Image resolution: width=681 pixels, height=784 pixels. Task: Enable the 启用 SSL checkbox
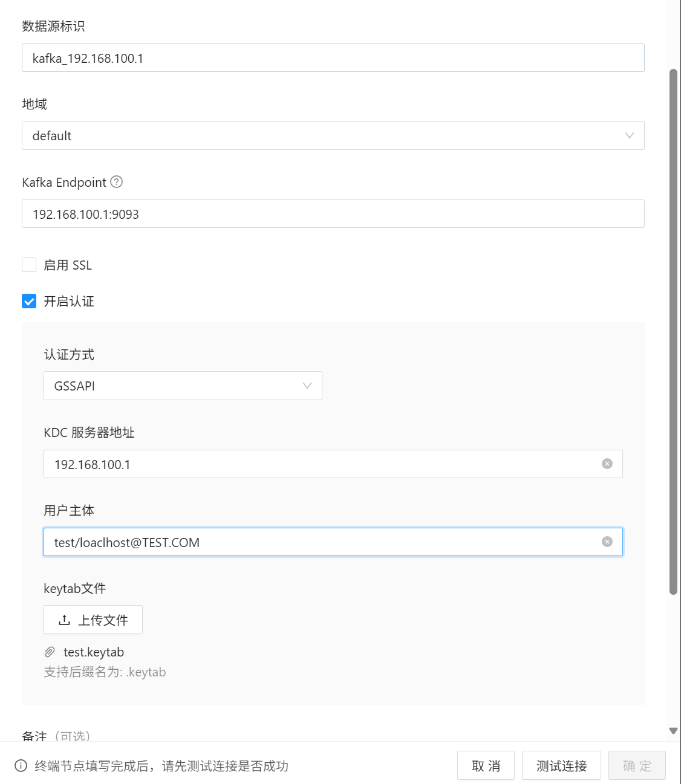point(29,265)
